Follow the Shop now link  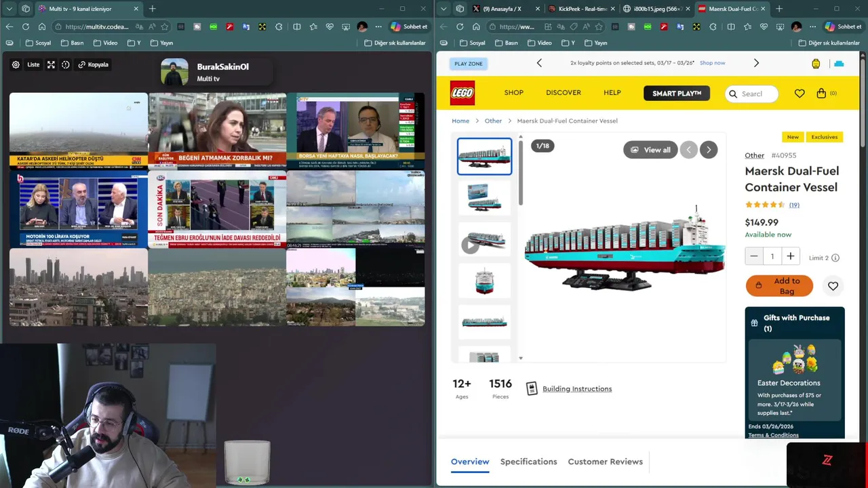712,63
